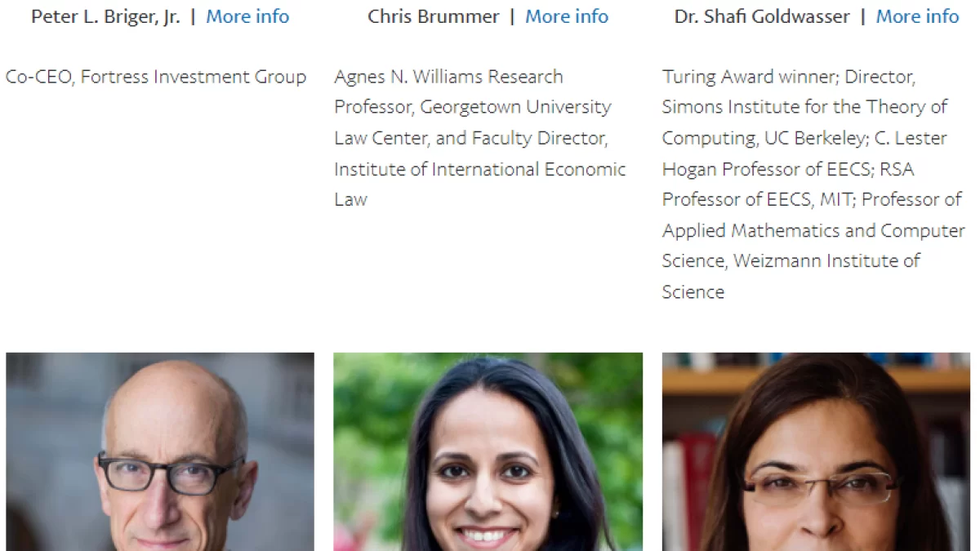
Task: Click the Applied Mathematics and Computer text line
Action: [x=813, y=230]
